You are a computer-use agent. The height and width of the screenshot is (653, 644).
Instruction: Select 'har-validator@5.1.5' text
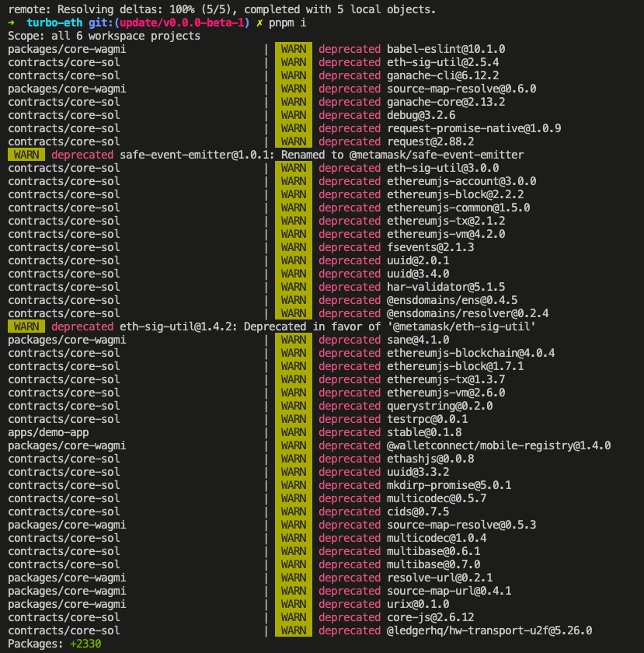[446, 288]
